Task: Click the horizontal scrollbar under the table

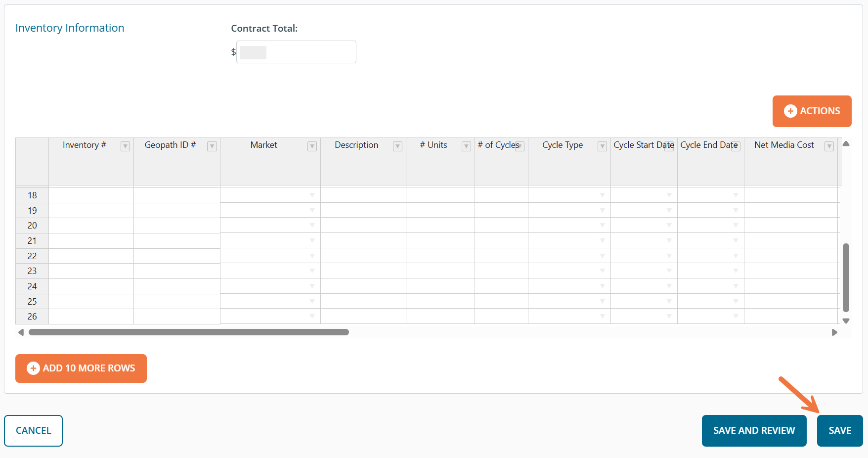Action: 189,332
